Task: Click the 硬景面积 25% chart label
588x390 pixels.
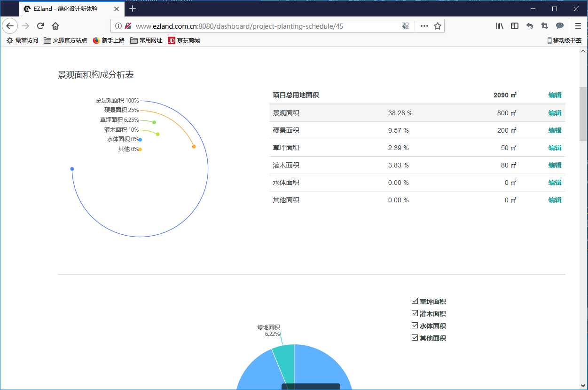Action: coord(121,110)
